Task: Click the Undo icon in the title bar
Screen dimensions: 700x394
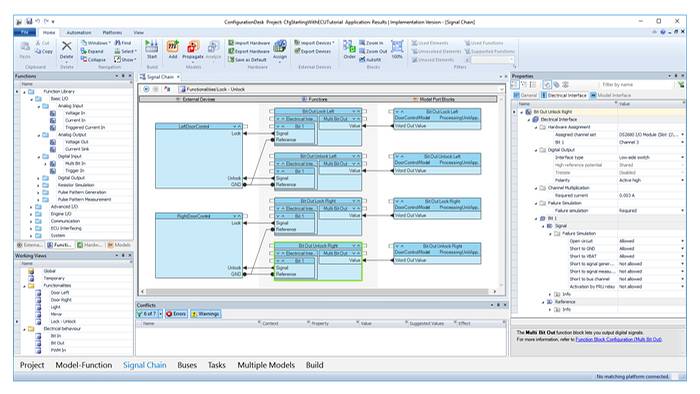Action: tap(38, 21)
